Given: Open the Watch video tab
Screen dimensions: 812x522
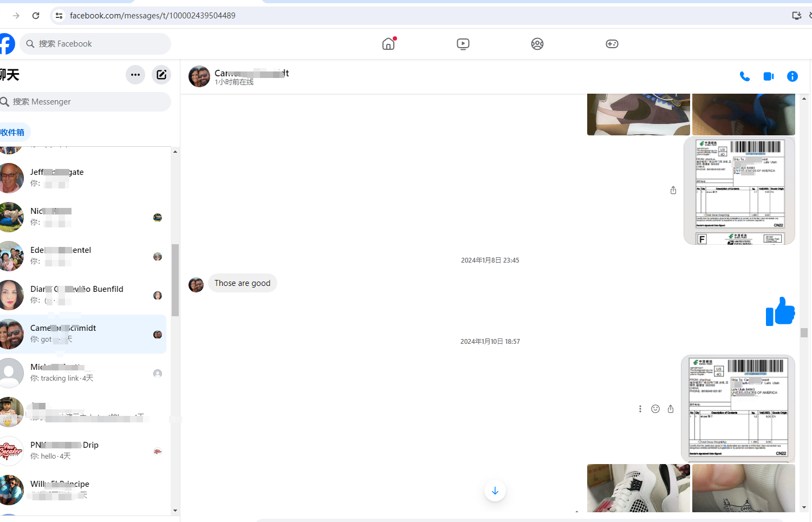Looking at the screenshot, I should (463, 44).
